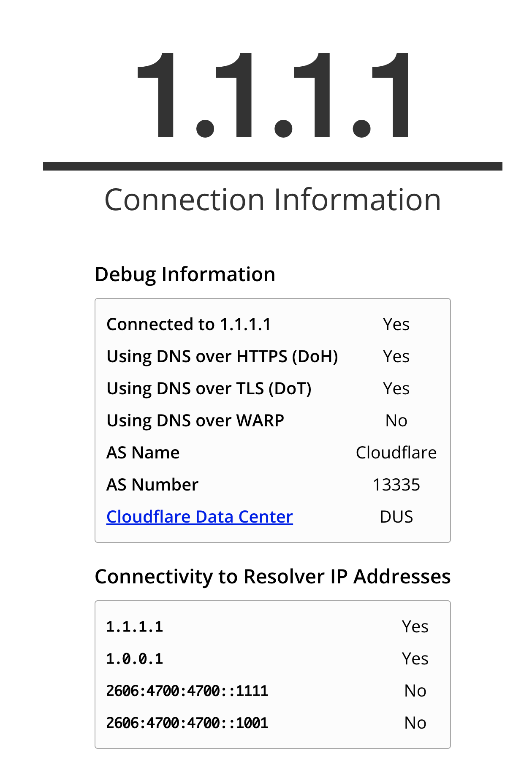Select the 1.1.1.1 resolver address entry
532x759 pixels.
pyautogui.click(x=134, y=626)
